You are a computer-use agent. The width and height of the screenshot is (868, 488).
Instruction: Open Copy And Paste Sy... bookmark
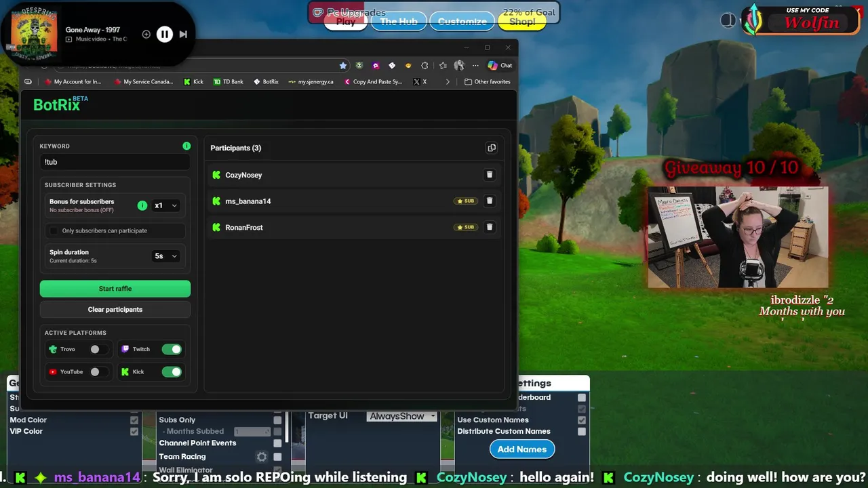(x=374, y=81)
